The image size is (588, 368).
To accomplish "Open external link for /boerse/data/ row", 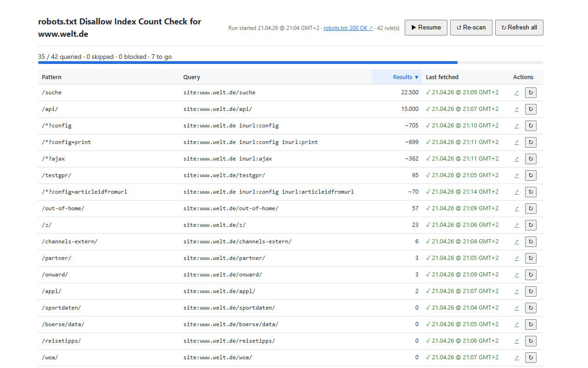I will click(517, 325).
